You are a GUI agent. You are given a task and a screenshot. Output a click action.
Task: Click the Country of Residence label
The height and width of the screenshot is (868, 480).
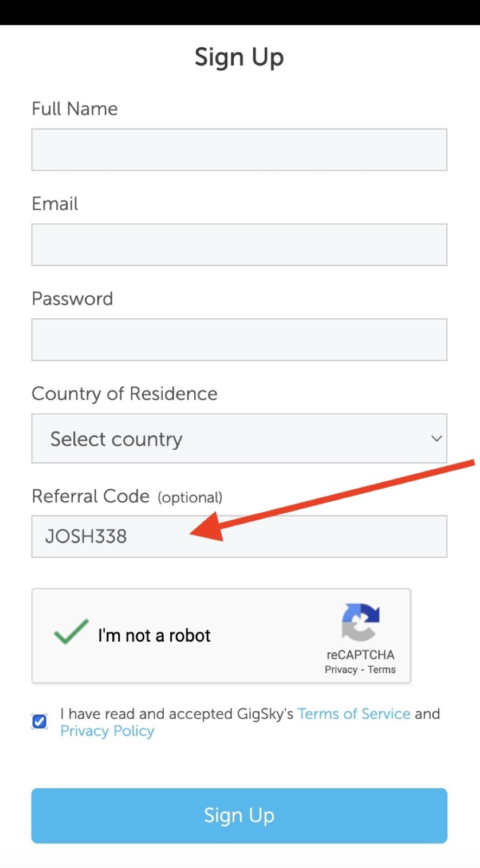125,394
